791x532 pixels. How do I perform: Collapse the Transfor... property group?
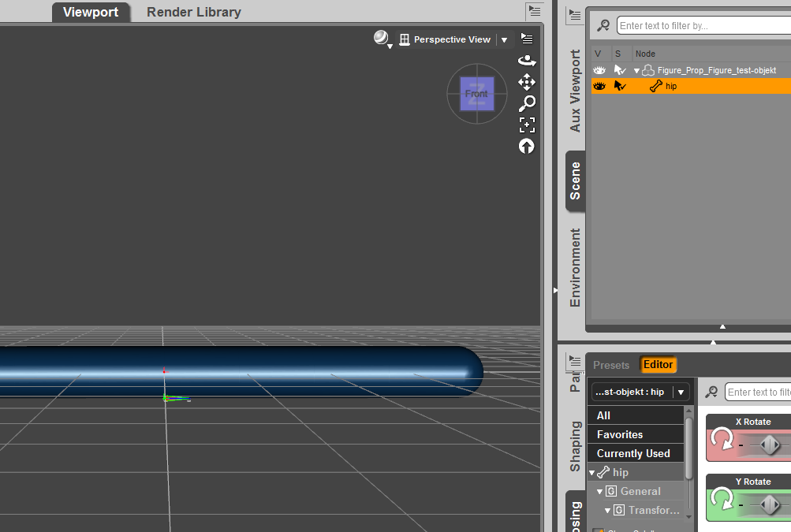tap(607, 510)
